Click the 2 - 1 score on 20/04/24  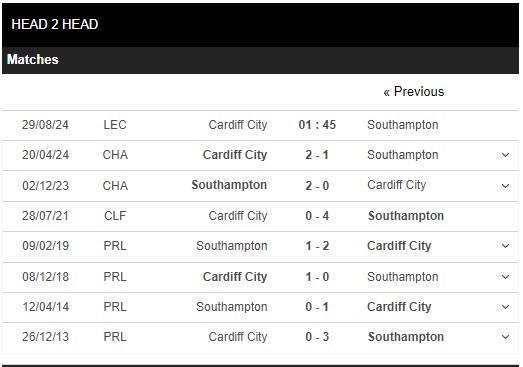(x=317, y=155)
